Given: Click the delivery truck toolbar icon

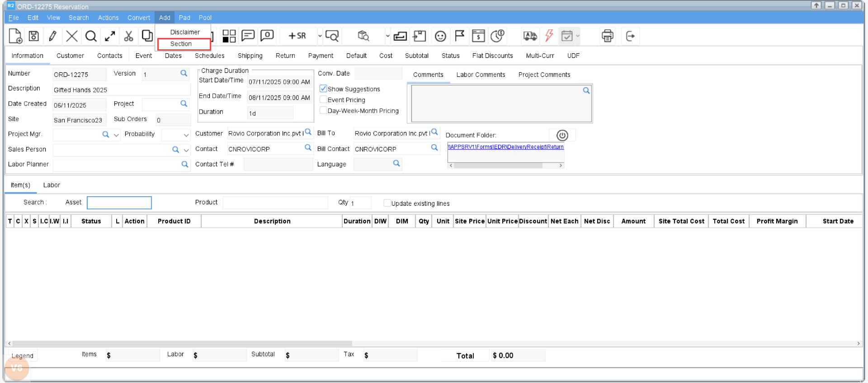Looking at the screenshot, I should point(530,36).
